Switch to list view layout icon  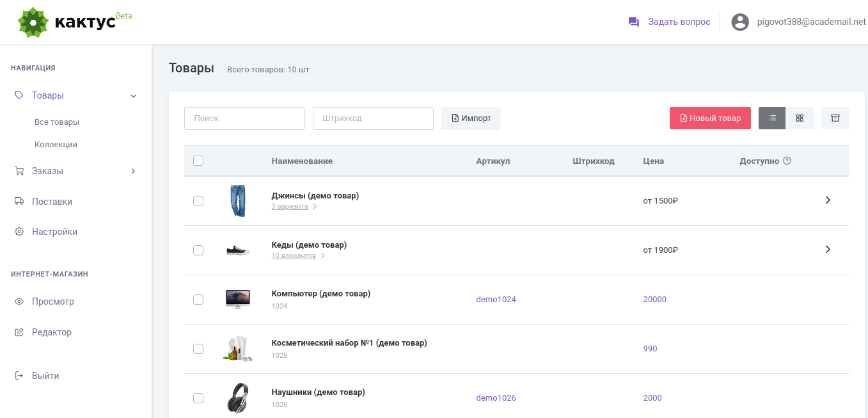772,118
